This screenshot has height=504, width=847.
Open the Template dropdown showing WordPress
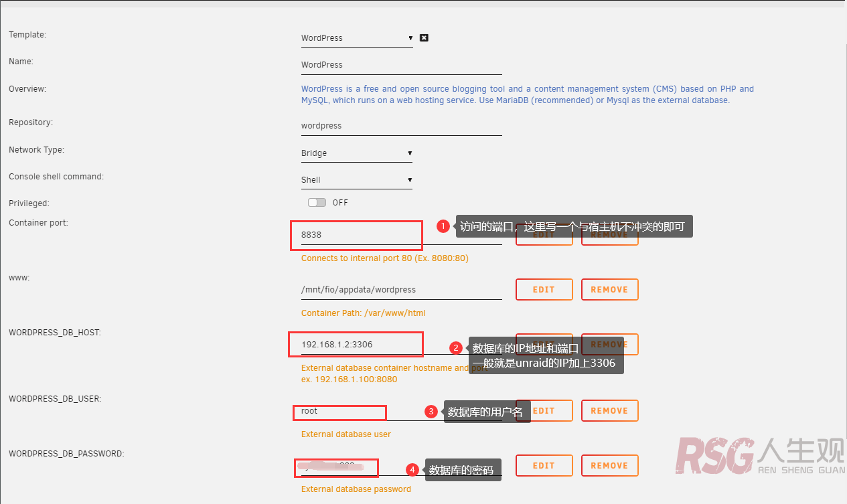click(x=357, y=38)
